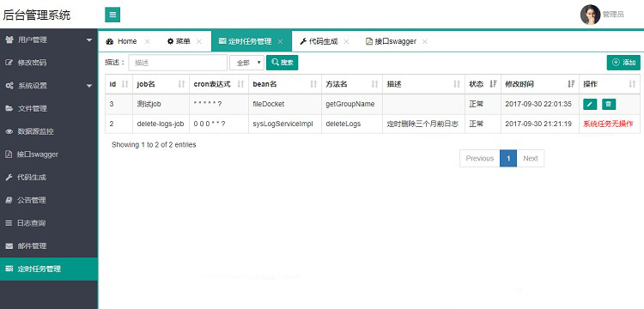Screen dimensions: 644x309
Task: Expand the 用户管理 sidebar menu
Action: [x=49, y=39]
